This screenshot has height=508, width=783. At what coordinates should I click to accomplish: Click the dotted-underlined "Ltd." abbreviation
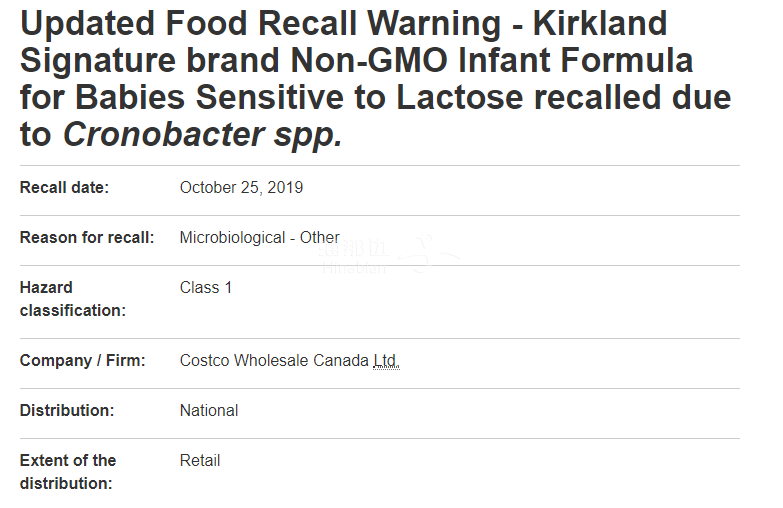[387, 360]
